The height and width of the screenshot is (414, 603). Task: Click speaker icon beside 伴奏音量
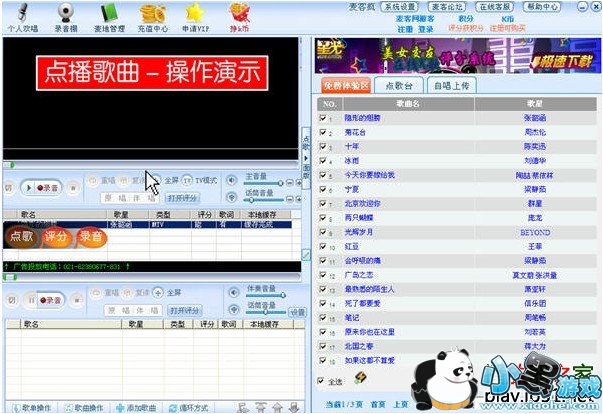(234, 293)
